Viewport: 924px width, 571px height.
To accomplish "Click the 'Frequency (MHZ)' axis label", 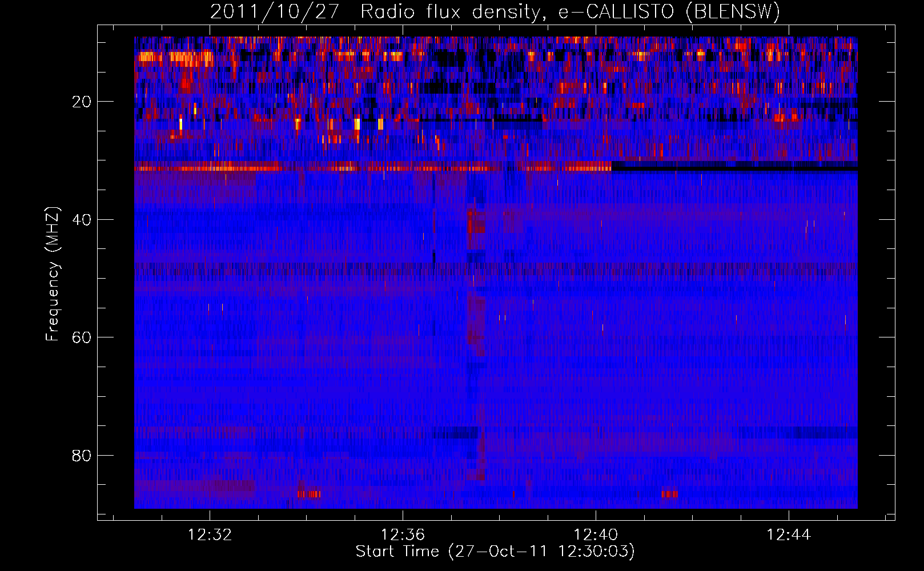I will tap(53, 274).
